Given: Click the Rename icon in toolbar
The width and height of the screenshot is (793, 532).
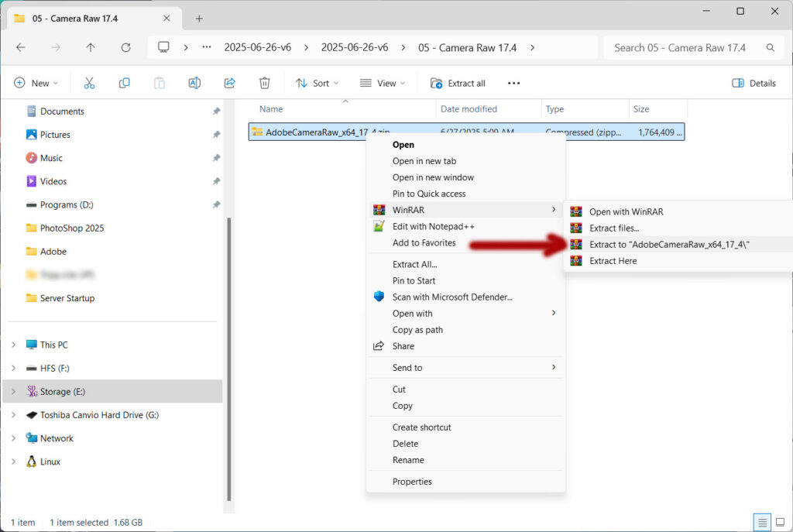Looking at the screenshot, I should [194, 83].
